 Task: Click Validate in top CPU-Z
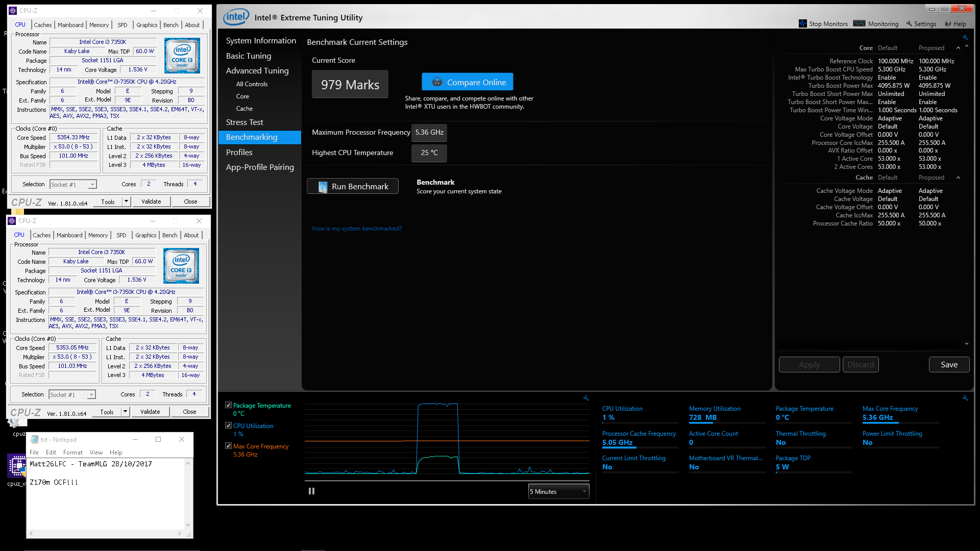(151, 202)
